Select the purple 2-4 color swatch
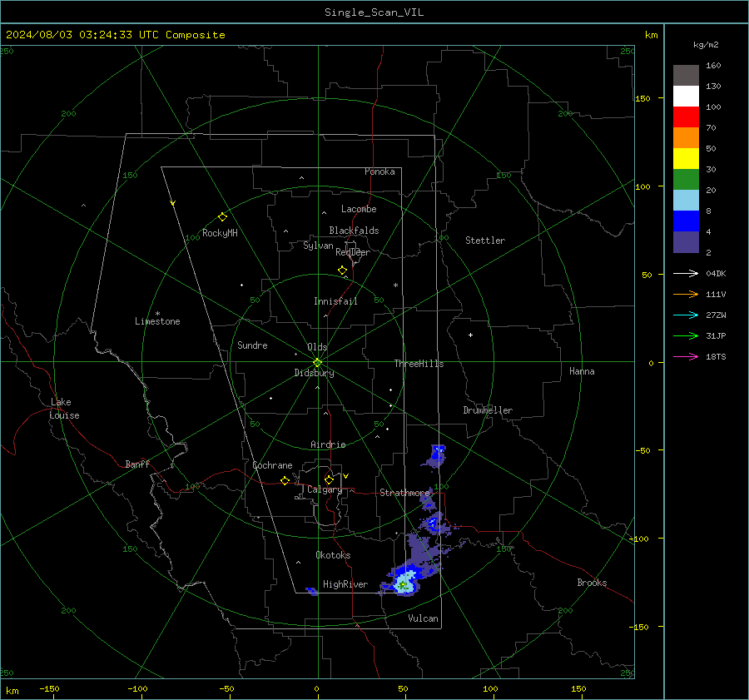The height and width of the screenshot is (700, 749). pos(686,241)
